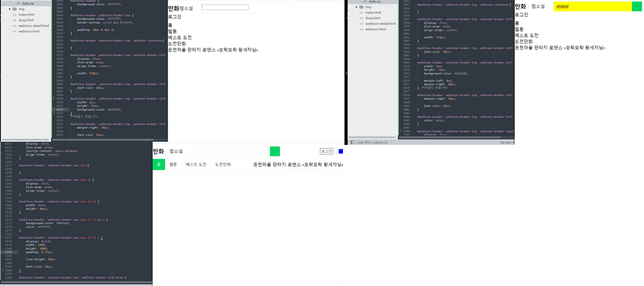
Task: Click 로그인 link in the white search box preview
Action: [174, 17]
